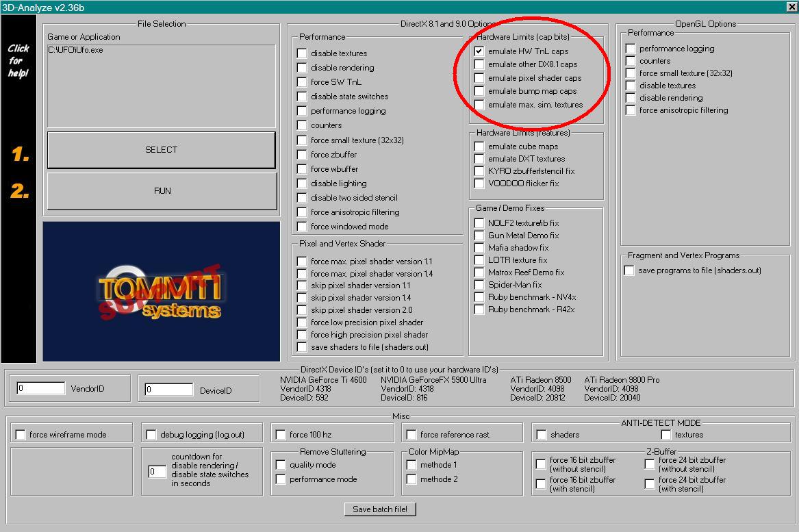Check Ruby benchmark - R42x
The height and width of the screenshot is (532, 799).
[479, 309]
